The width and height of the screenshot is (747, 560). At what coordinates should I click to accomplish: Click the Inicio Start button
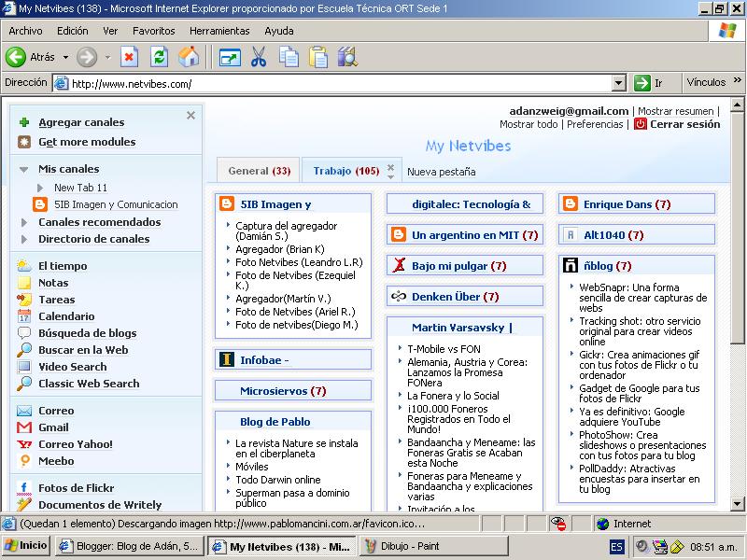click(26, 546)
